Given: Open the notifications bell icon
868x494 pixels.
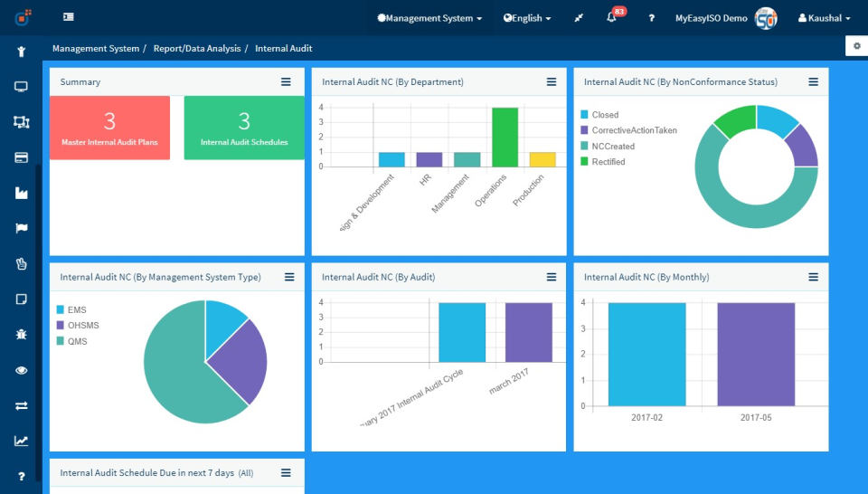Looking at the screenshot, I should coord(612,18).
